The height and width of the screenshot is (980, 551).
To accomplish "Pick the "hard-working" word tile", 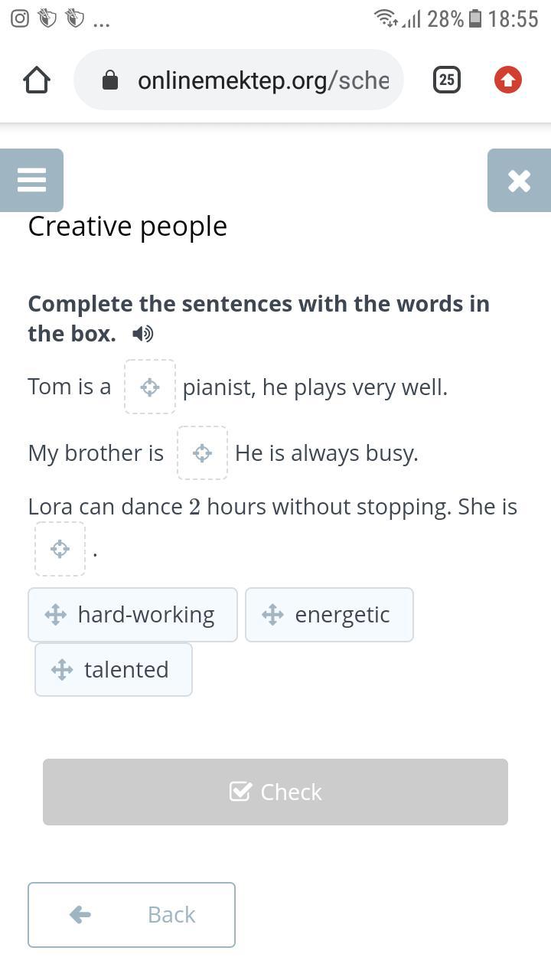I will pos(132,615).
